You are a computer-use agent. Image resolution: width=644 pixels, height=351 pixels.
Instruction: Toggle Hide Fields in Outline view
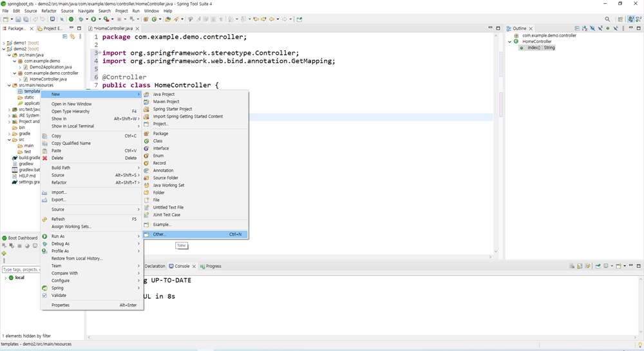click(x=592, y=28)
